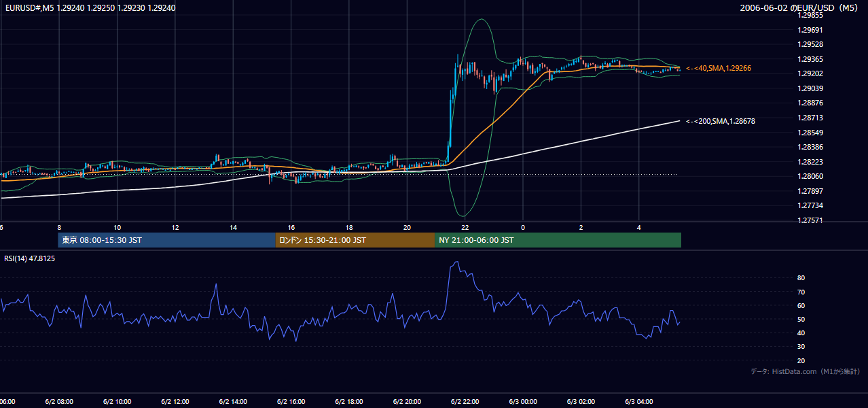Select the London 15:30-21:00 JST session bar
868x408 pixels.
coord(355,240)
